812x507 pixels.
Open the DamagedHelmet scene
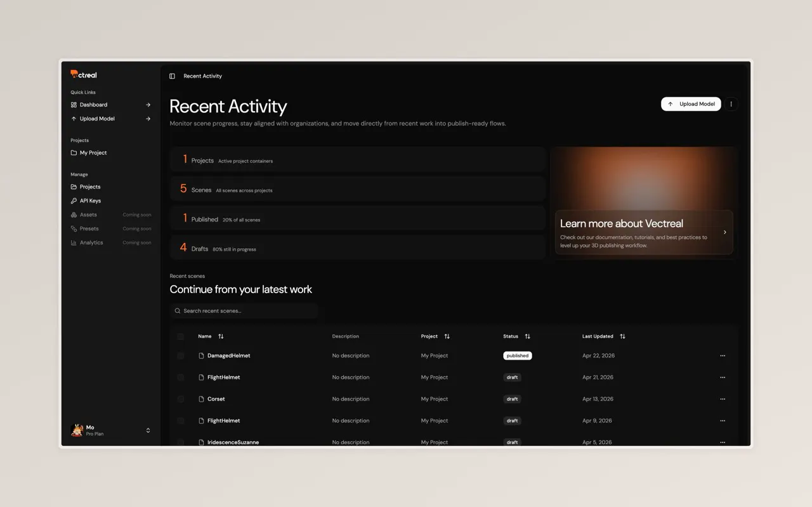[228, 356]
